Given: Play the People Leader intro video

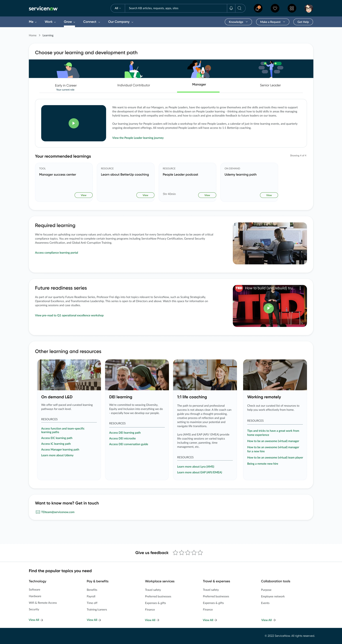Looking at the screenshot, I should click(x=74, y=123).
